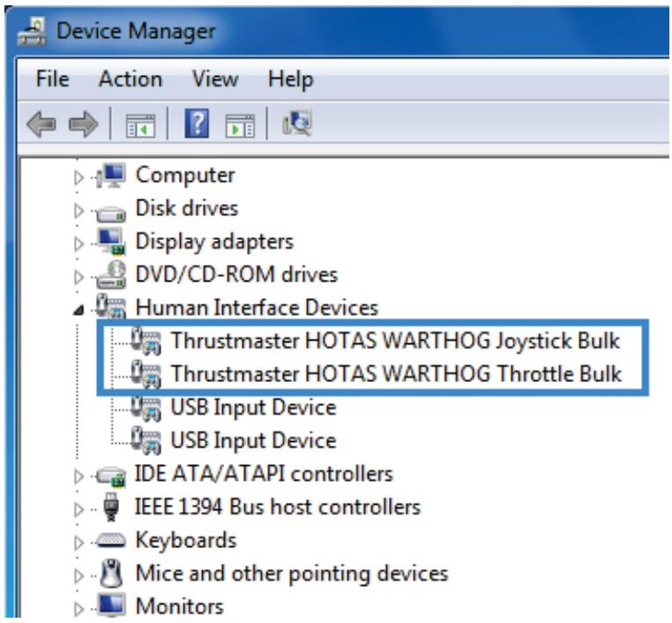Image resolution: width=672 pixels, height=623 pixels.
Task: Select Thrustmaster HOTAS WARTHOG Joystick Bulk text
Action: [x=396, y=342]
